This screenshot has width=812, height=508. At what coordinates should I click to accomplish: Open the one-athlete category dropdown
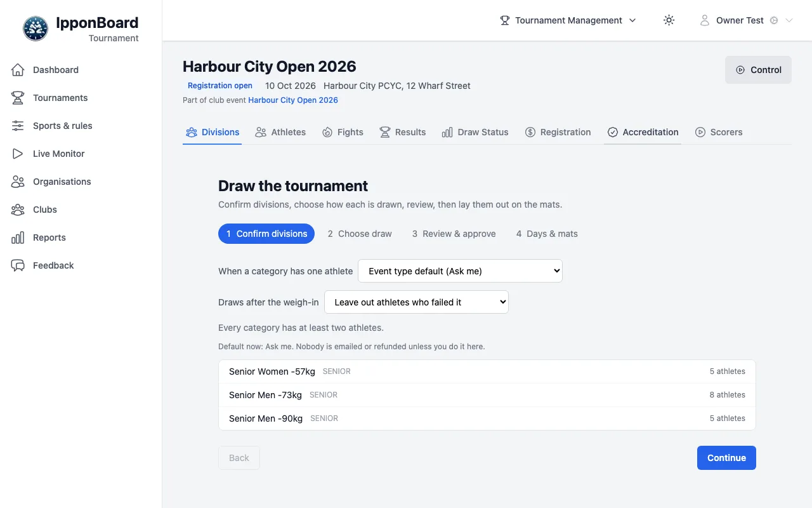point(461,271)
